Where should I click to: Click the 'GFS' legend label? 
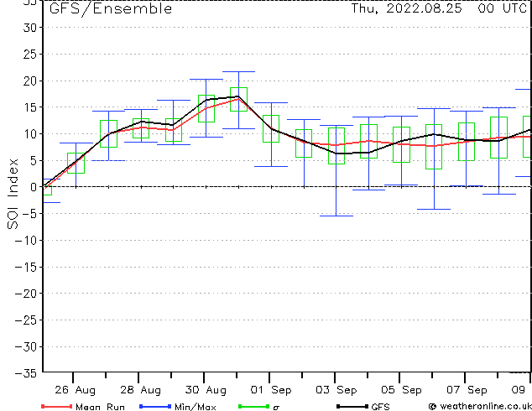(x=380, y=407)
